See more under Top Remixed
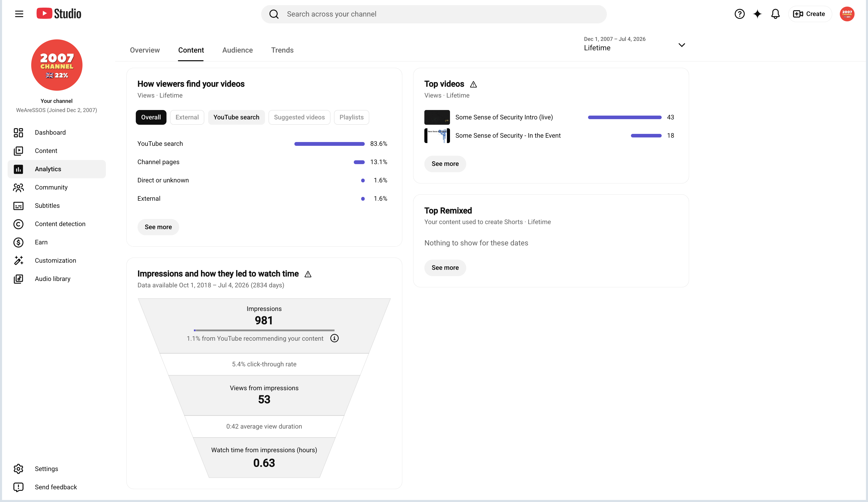 (445, 268)
